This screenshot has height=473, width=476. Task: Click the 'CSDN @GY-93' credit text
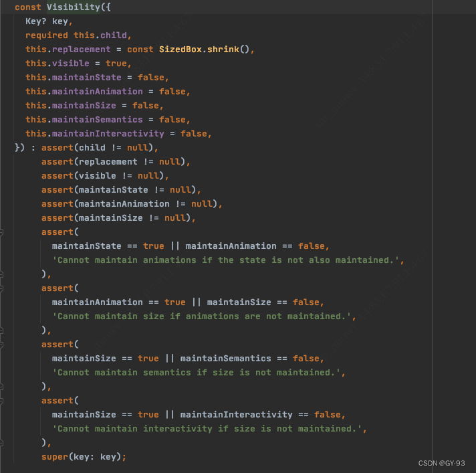click(x=441, y=463)
